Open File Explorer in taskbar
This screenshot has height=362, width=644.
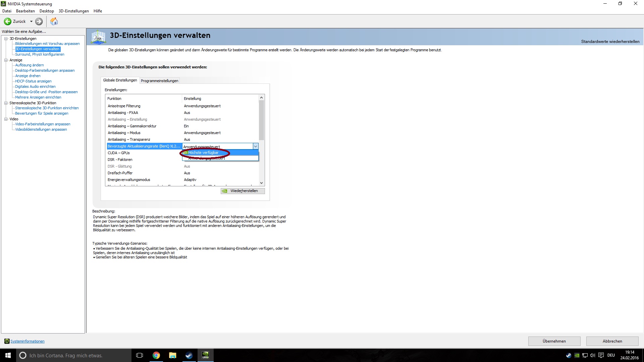click(x=172, y=355)
